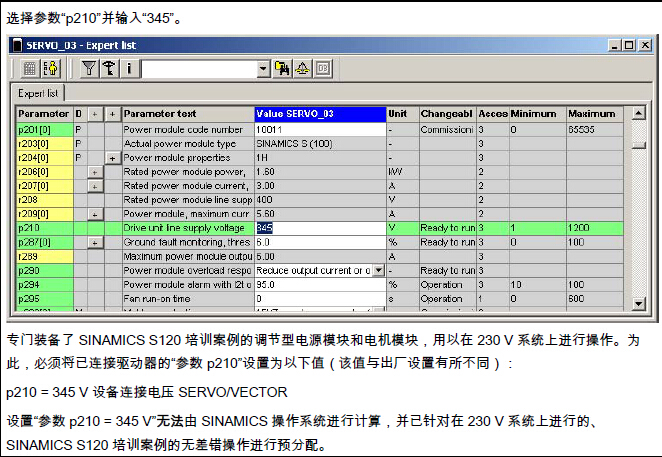Open the funnel filter tool
Screen dimensions: 662x457
tap(89, 68)
